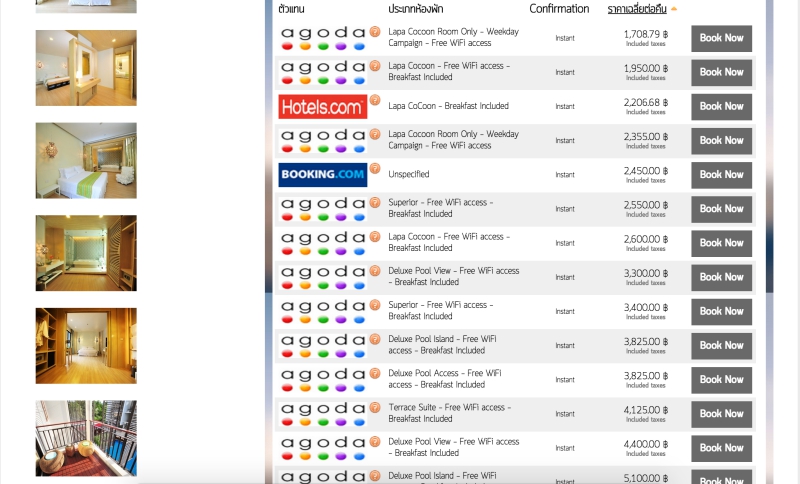Click the info icon in the 1,950.00 ฿ row

point(375,66)
